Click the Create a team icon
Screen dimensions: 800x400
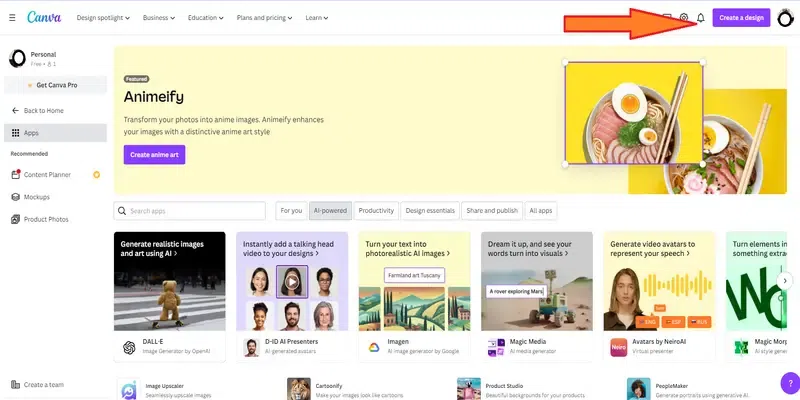tap(15, 385)
